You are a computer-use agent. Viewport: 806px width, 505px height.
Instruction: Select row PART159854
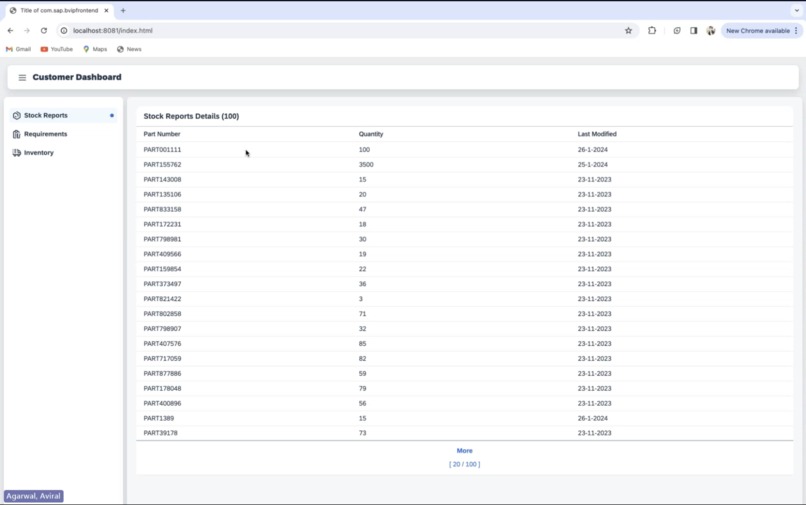[464, 269]
